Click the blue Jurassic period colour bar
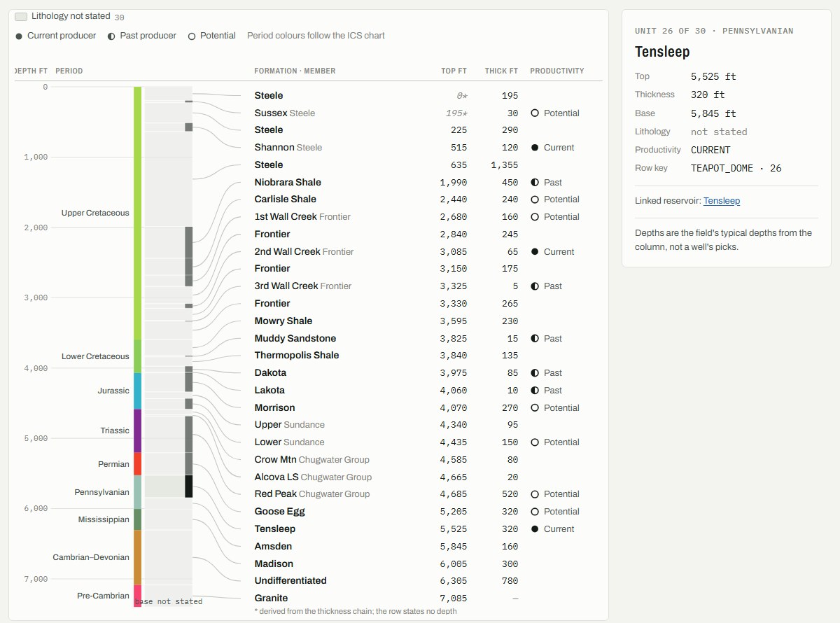Screen dimensions: 840x623 click(x=137, y=391)
